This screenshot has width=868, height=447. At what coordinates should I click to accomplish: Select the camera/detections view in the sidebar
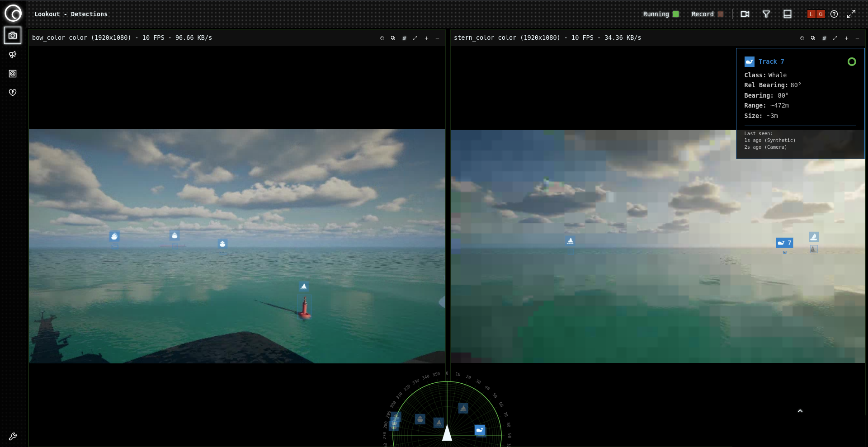pos(12,35)
